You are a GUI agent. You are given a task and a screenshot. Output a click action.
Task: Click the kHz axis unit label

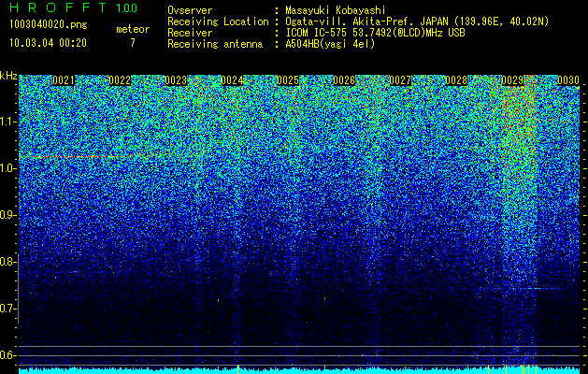(x=8, y=76)
